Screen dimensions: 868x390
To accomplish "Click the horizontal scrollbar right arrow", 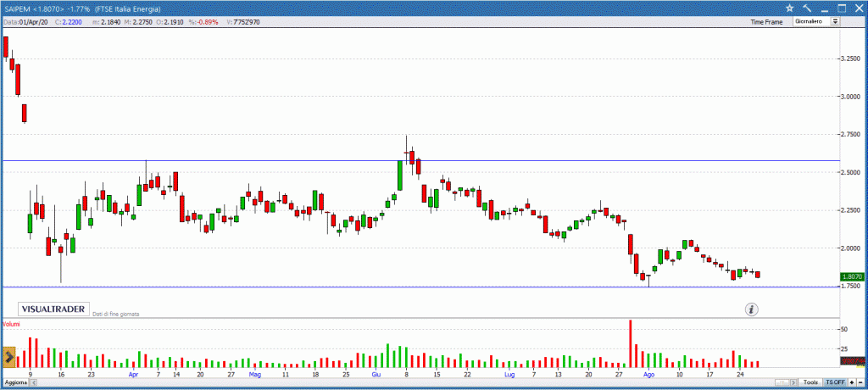I will click(795, 383).
